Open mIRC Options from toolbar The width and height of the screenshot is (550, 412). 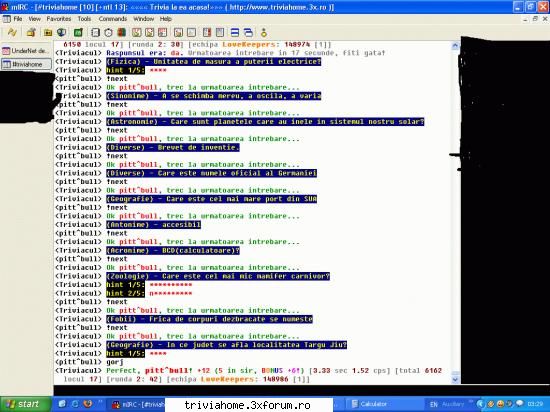(x=31, y=33)
